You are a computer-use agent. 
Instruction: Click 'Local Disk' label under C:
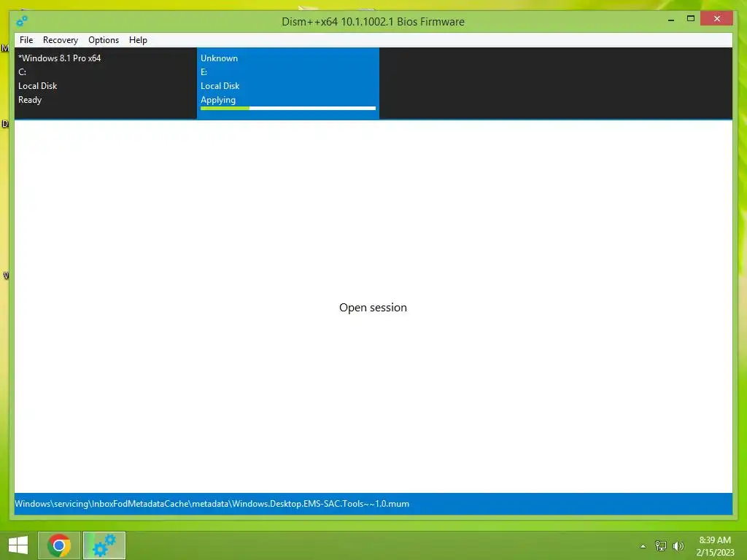[38, 86]
